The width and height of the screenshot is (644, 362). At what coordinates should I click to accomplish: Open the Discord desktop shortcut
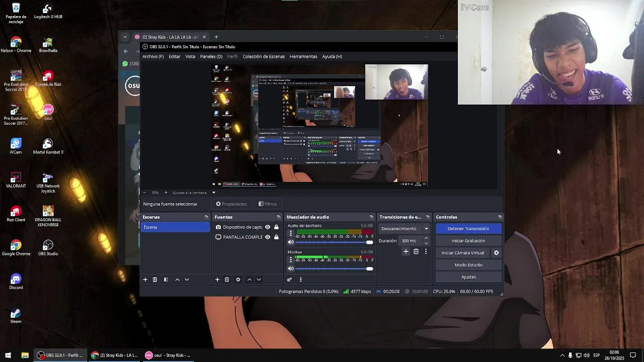tap(16, 281)
